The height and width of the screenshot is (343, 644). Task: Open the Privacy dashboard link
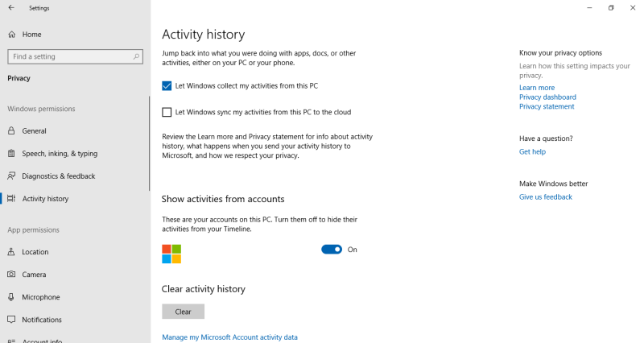click(547, 97)
